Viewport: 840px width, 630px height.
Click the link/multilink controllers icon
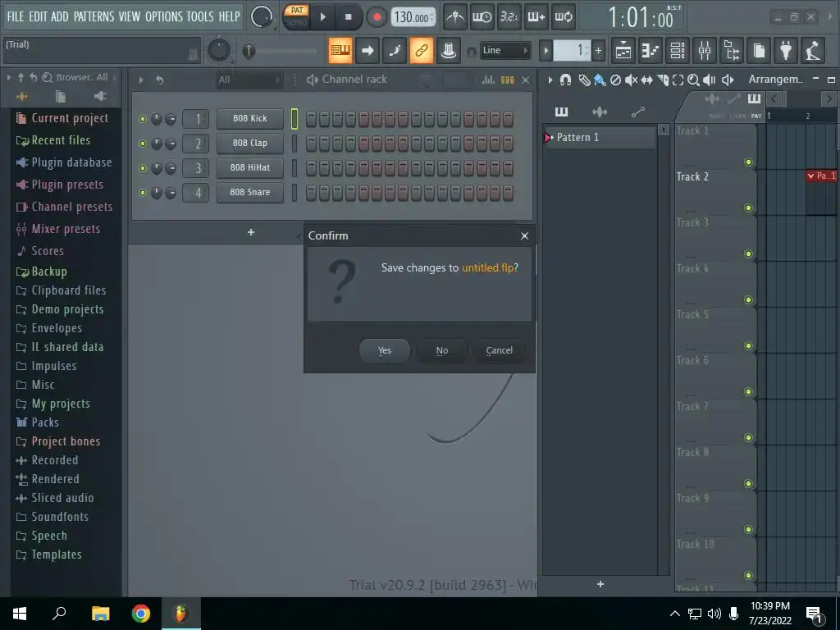click(422, 50)
